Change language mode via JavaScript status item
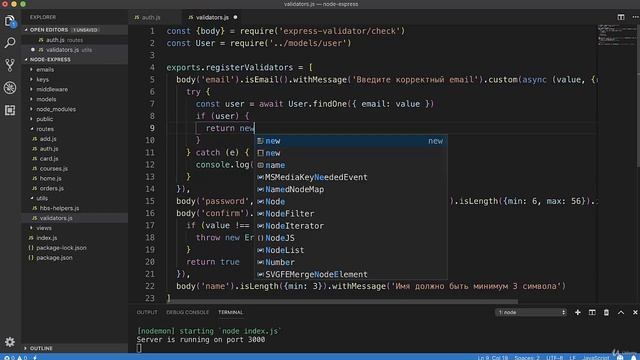 click(x=596, y=358)
